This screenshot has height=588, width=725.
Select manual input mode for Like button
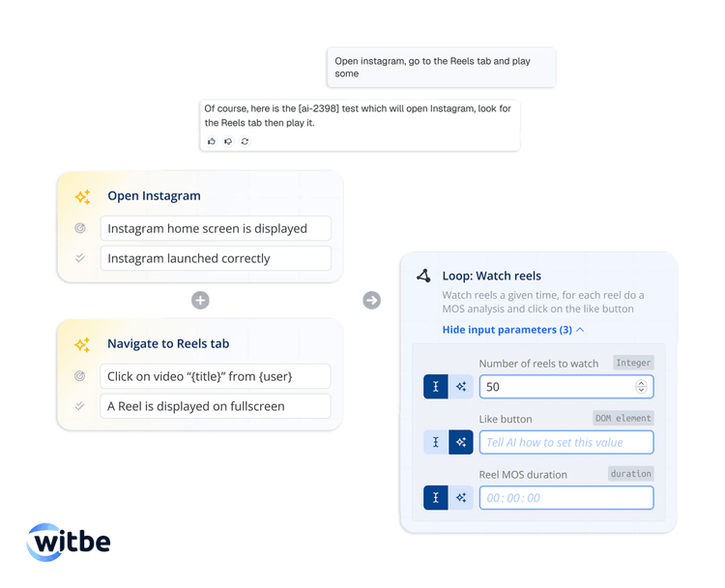[x=436, y=442]
